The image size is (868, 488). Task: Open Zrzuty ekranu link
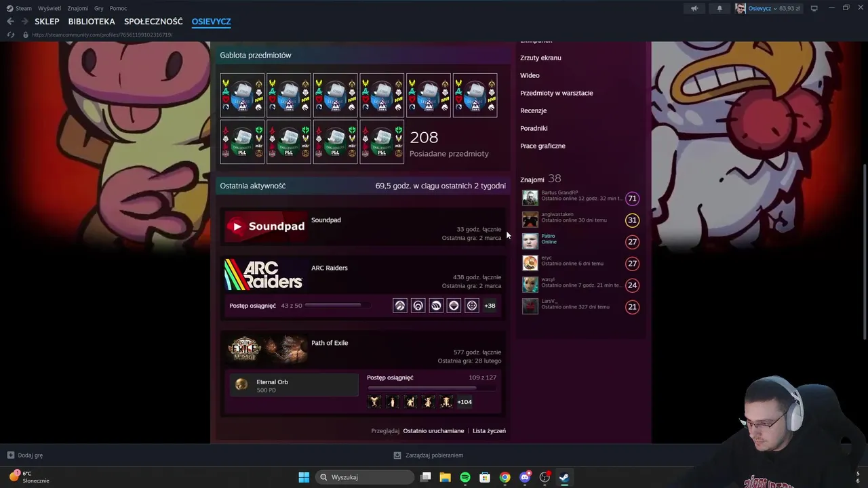[540, 58]
